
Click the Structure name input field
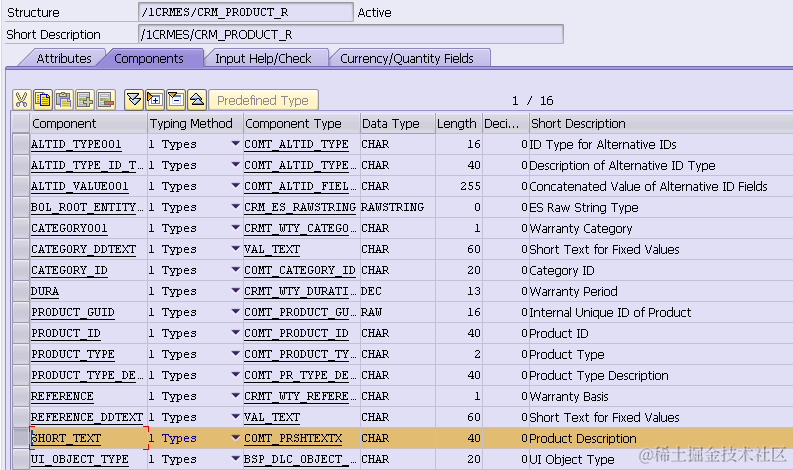(245, 12)
